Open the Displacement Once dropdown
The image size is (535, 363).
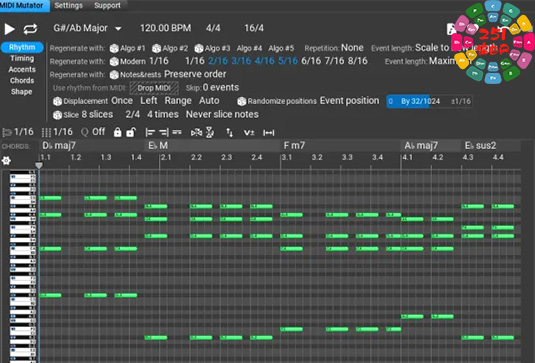click(x=122, y=101)
